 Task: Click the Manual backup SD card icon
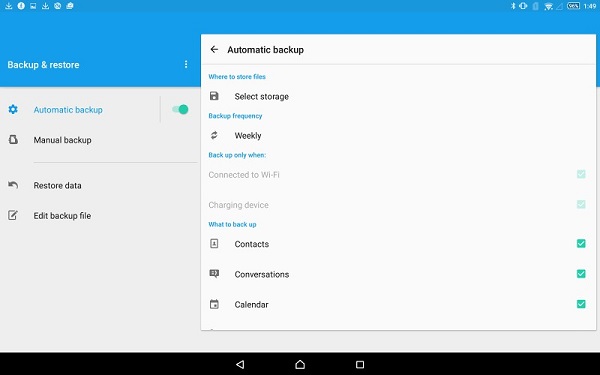[x=13, y=140]
